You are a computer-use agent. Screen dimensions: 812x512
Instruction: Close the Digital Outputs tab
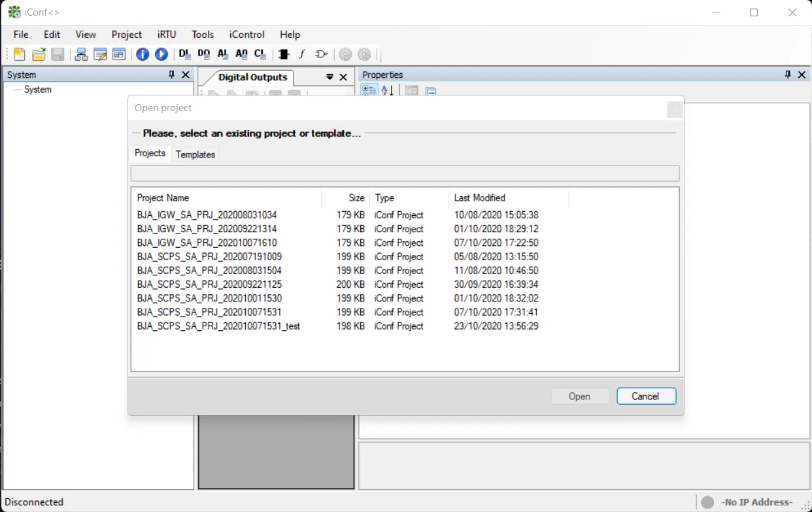343,77
